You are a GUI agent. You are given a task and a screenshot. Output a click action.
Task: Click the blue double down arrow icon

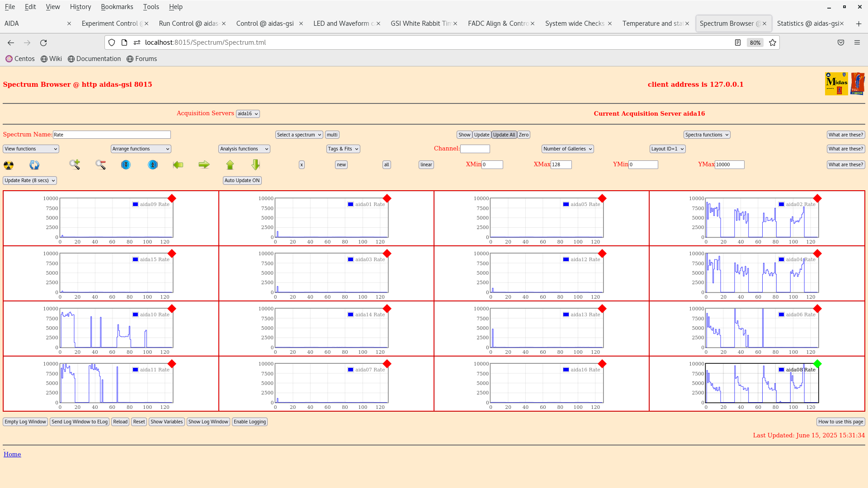(x=126, y=164)
